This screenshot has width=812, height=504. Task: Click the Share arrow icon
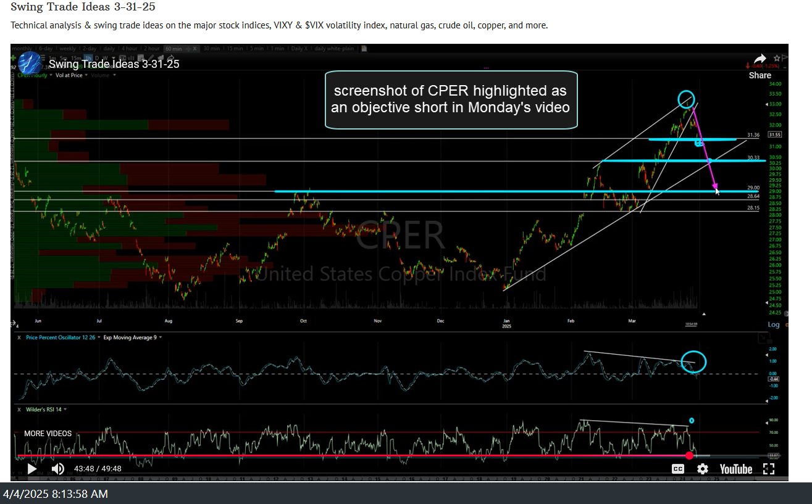point(760,60)
